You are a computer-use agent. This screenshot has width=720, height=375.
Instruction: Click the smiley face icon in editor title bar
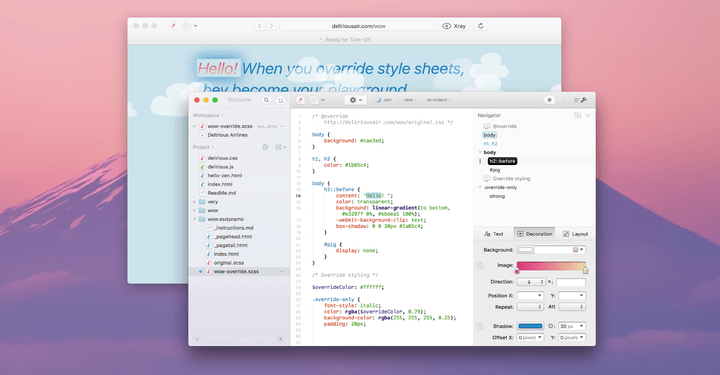pyautogui.click(x=280, y=100)
